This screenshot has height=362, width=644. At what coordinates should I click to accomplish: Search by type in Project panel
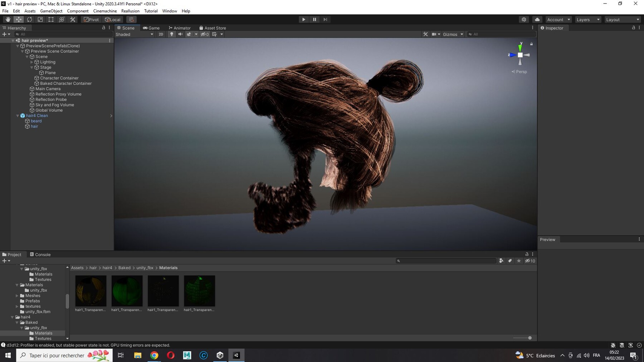click(501, 261)
